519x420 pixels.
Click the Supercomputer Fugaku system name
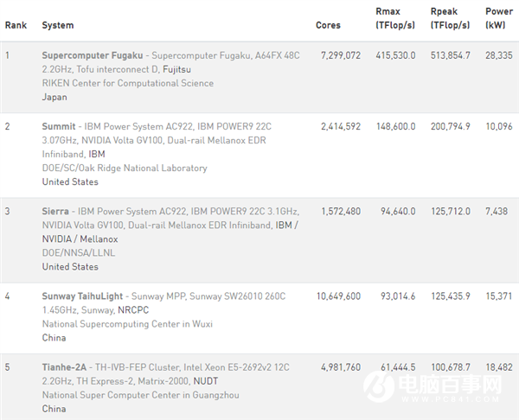(93, 55)
